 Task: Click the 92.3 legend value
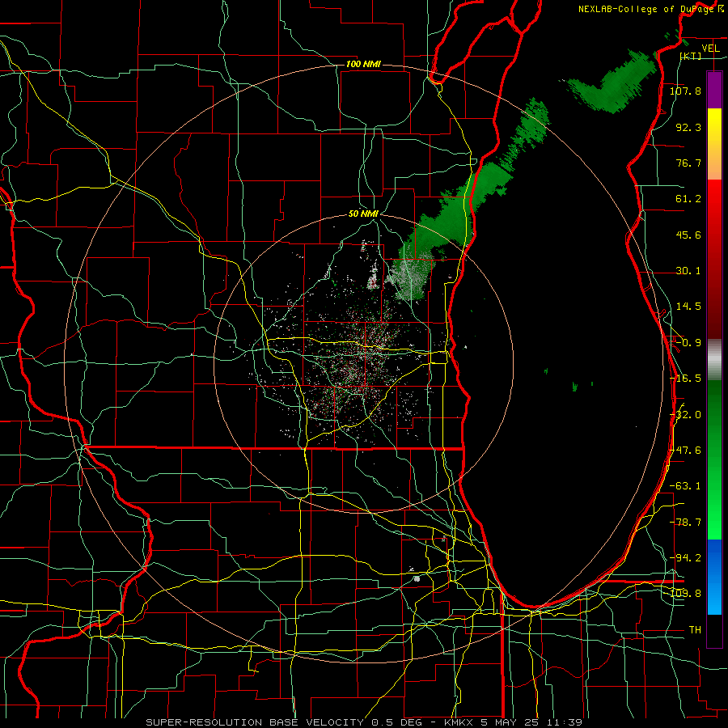pyautogui.click(x=688, y=127)
